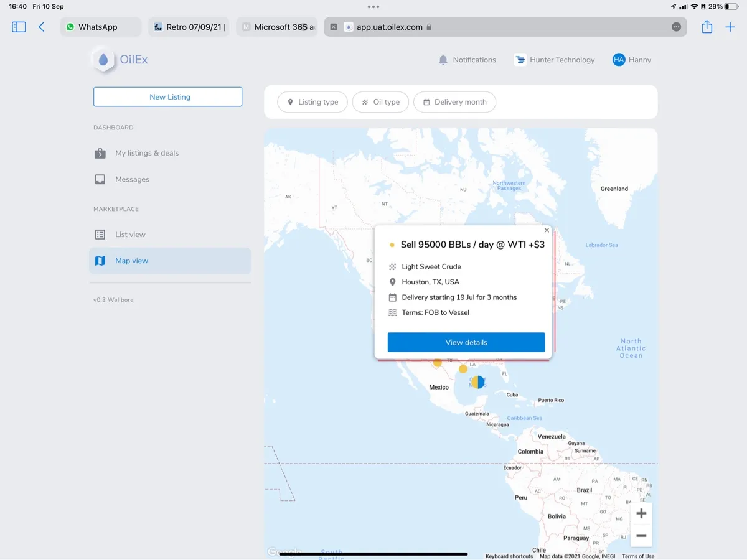
Task: Select Map view in sidebar
Action: pos(170,261)
